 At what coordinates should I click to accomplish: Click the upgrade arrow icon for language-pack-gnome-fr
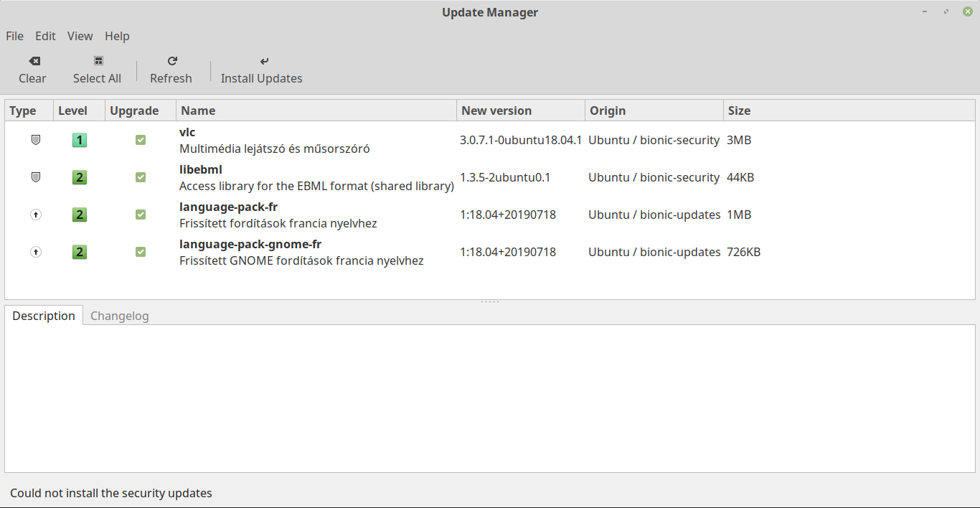35,252
